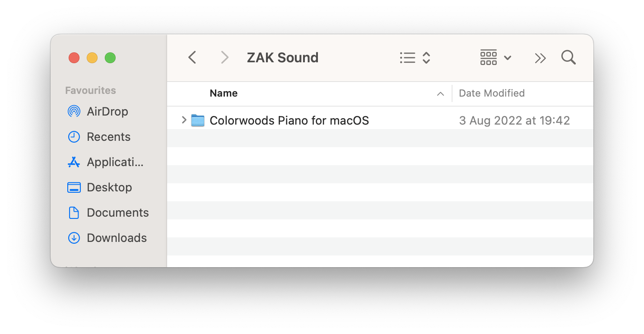The width and height of the screenshot is (644, 334).
Task: Open the Group By dropdown
Action: tap(495, 58)
